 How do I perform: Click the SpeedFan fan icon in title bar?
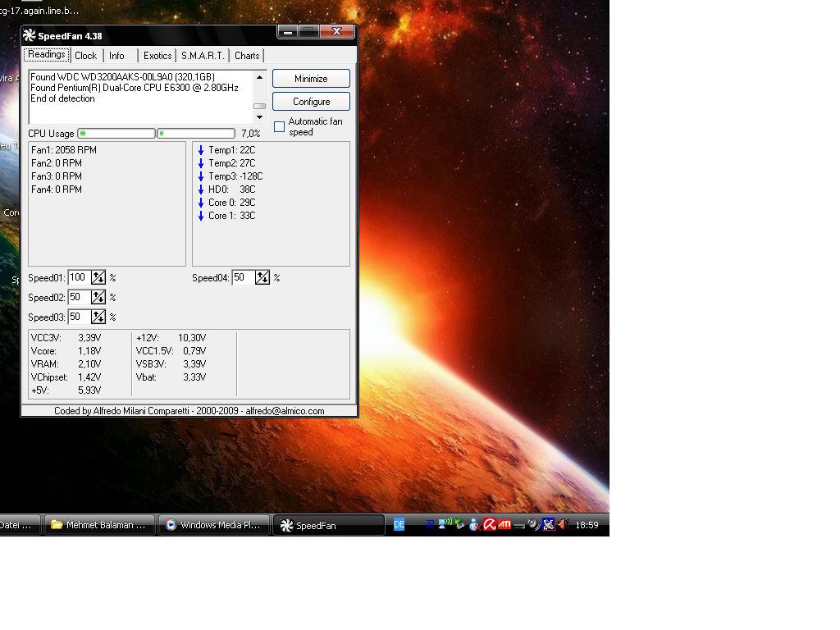coord(29,35)
